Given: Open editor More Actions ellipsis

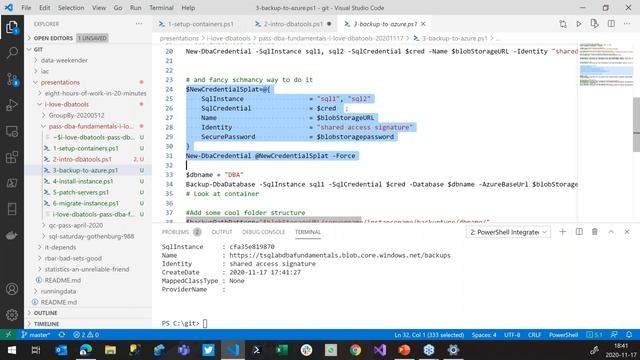Looking at the screenshot, I should pyautogui.click(x=627, y=24).
